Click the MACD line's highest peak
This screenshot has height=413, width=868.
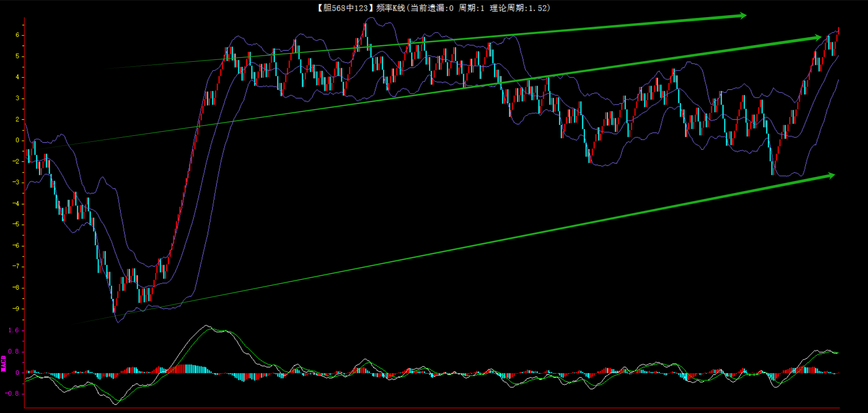tap(206, 326)
